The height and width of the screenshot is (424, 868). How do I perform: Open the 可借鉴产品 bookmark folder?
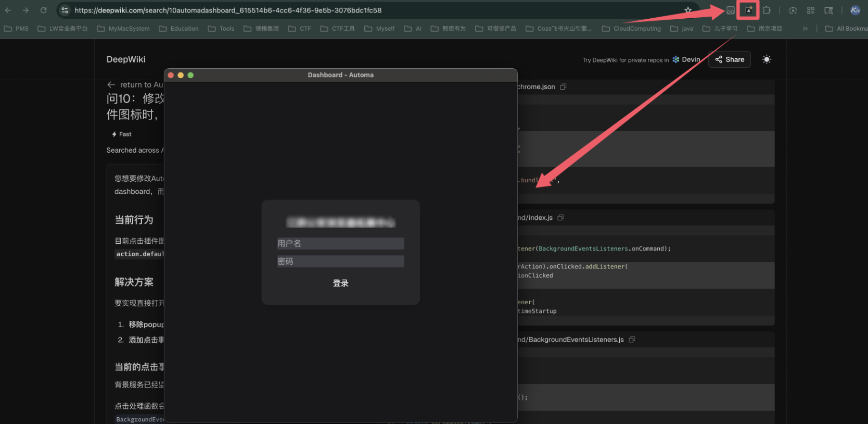pos(496,29)
